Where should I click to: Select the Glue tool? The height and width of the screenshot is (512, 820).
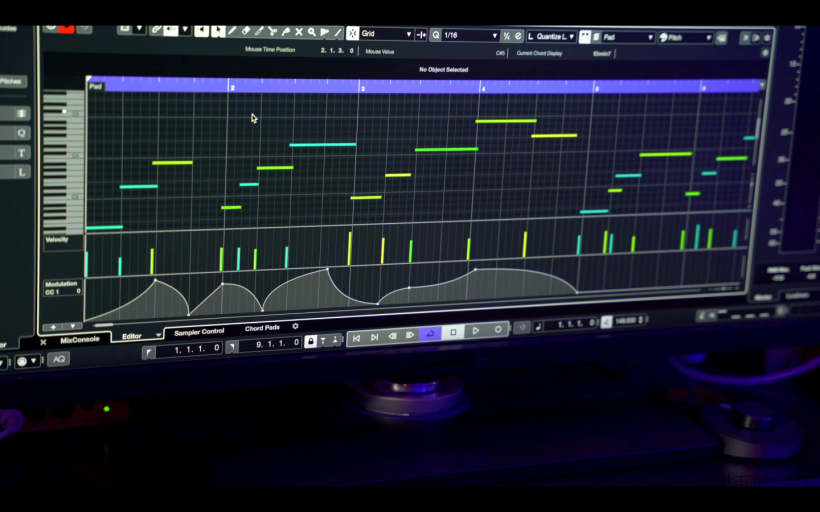pos(286,32)
